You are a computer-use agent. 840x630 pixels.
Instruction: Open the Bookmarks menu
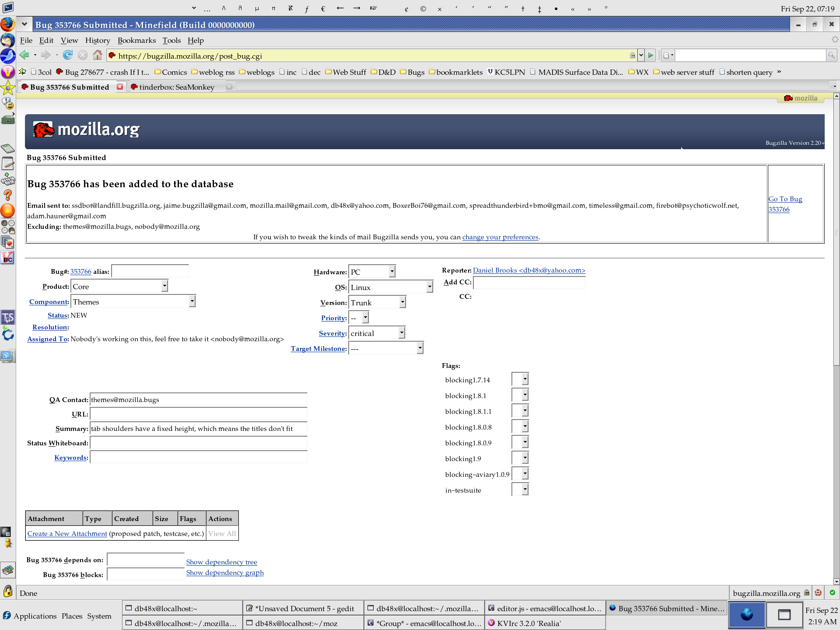click(x=136, y=40)
